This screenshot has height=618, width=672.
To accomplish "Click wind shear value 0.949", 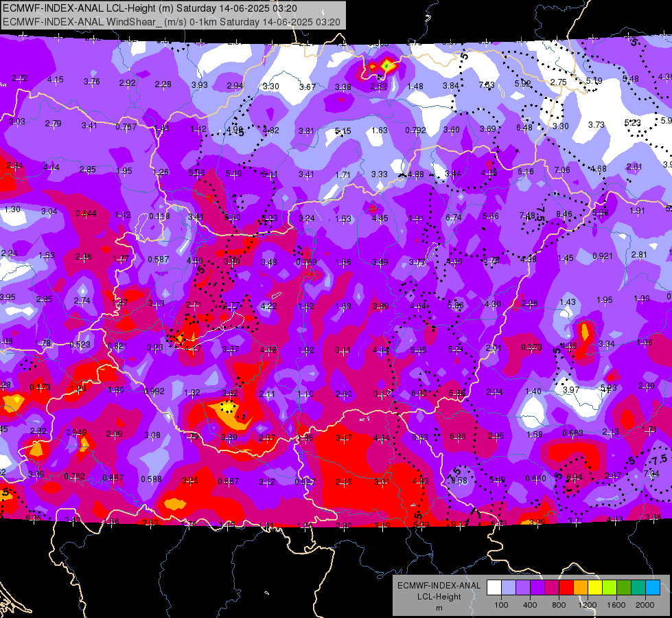I will click(x=77, y=433).
